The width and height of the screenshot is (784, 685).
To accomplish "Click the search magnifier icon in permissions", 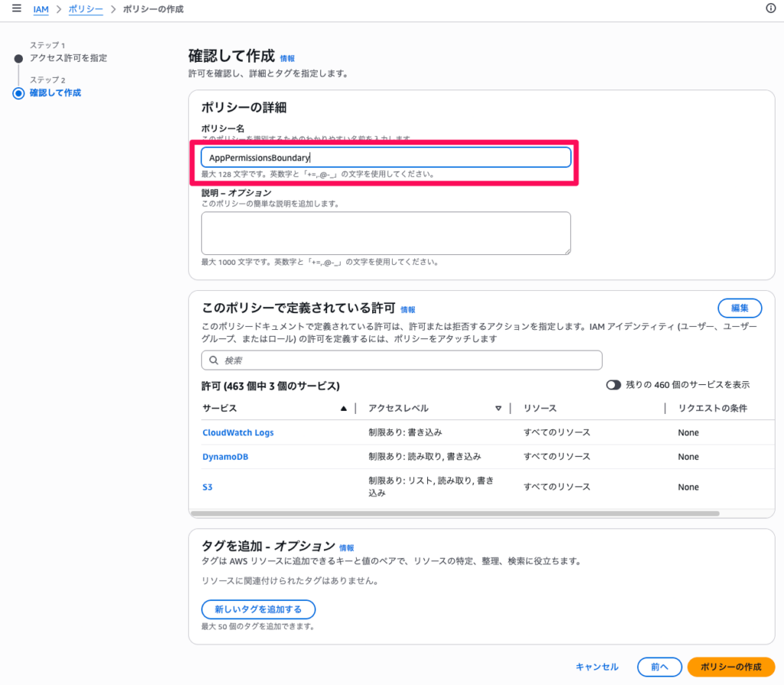I will click(213, 360).
